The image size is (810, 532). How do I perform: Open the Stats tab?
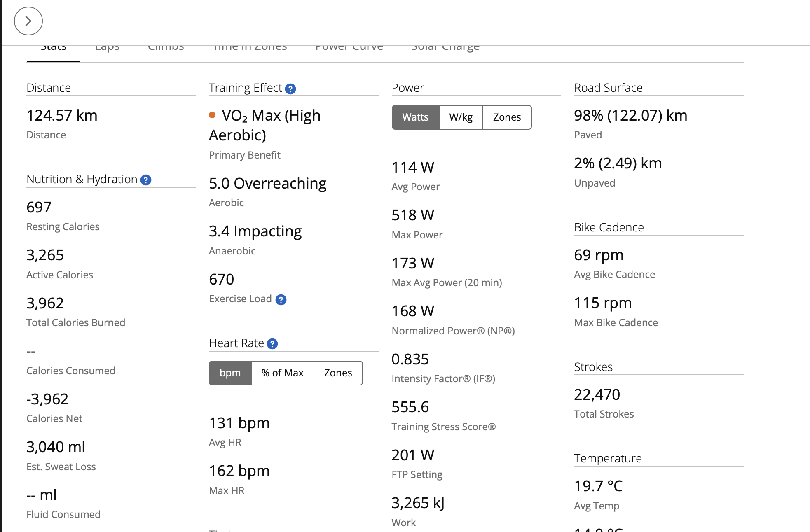tap(54, 49)
